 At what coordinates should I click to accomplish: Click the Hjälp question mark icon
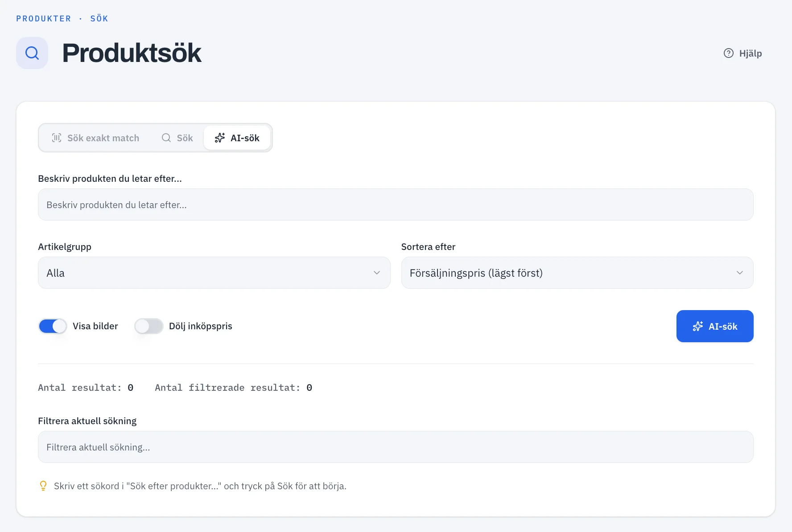728,53
